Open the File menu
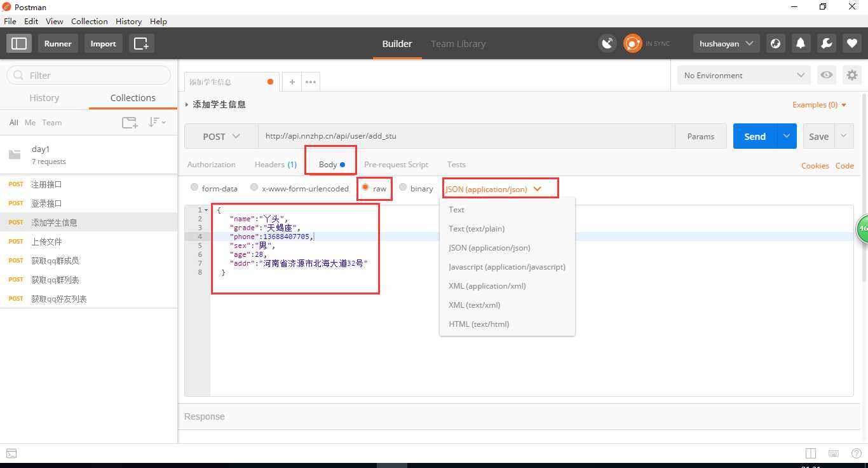The width and height of the screenshot is (868, 468). click(10, 21)
